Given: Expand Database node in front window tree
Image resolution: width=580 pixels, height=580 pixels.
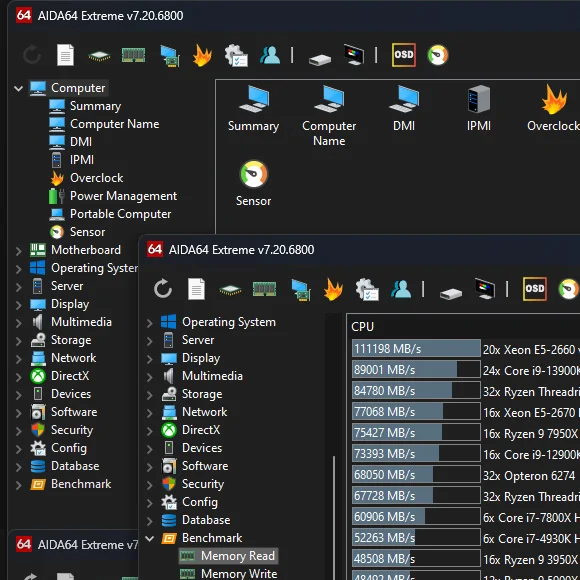Looking at the screenshot, I should coord(149,521).
